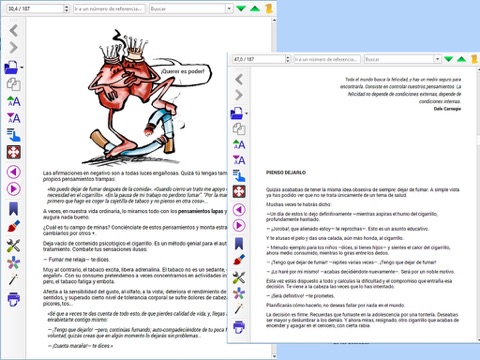Click left viewer vertical scrollbar down arrow
Viewport: 480px width, 360px height.
[274, 357]
